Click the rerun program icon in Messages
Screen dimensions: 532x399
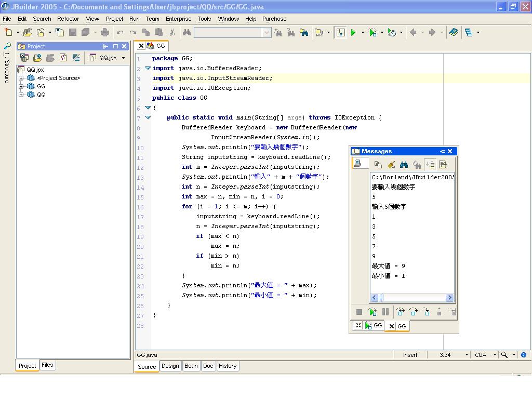(x=373, y=312)
